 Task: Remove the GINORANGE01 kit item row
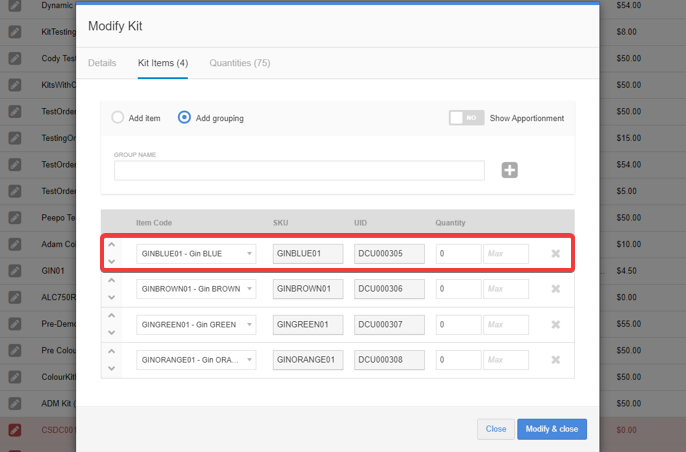[556, 360]
